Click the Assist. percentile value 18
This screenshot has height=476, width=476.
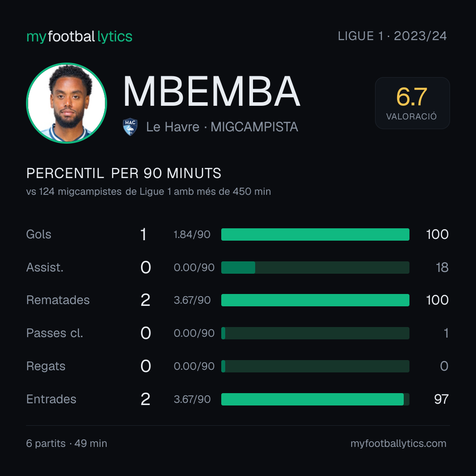[442, 268]
